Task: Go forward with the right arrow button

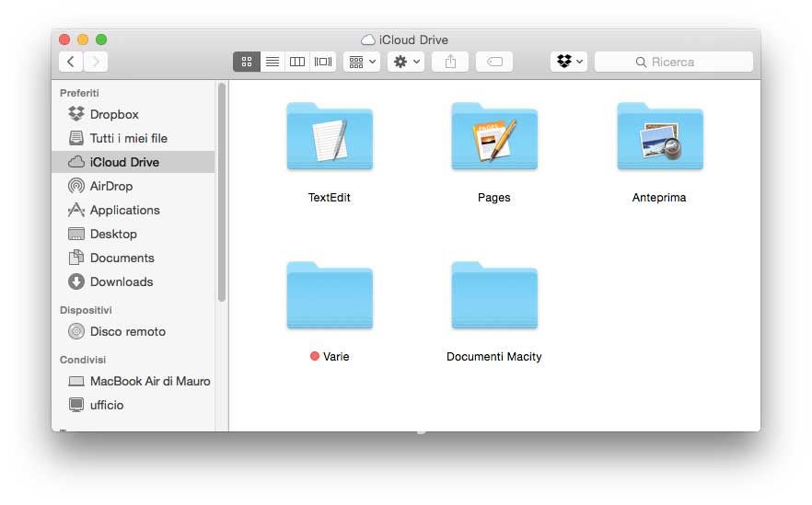Action: [x=96, y=63]
